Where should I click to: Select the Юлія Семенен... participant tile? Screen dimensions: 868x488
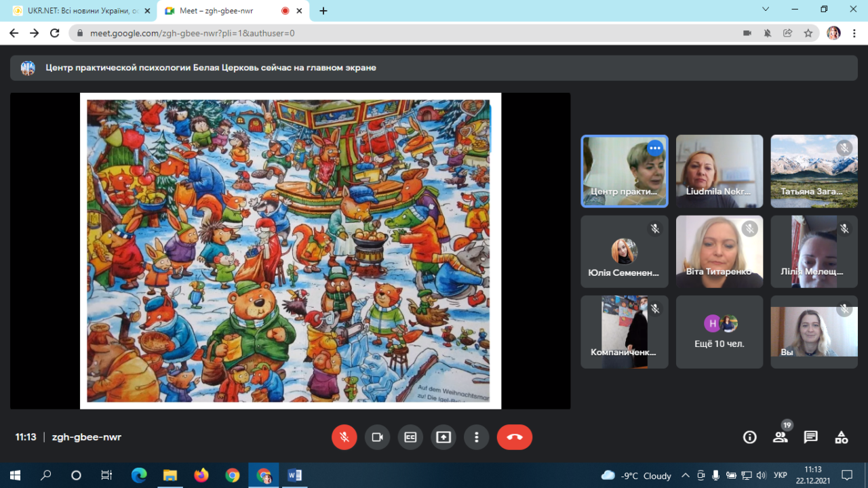[625, 251]
